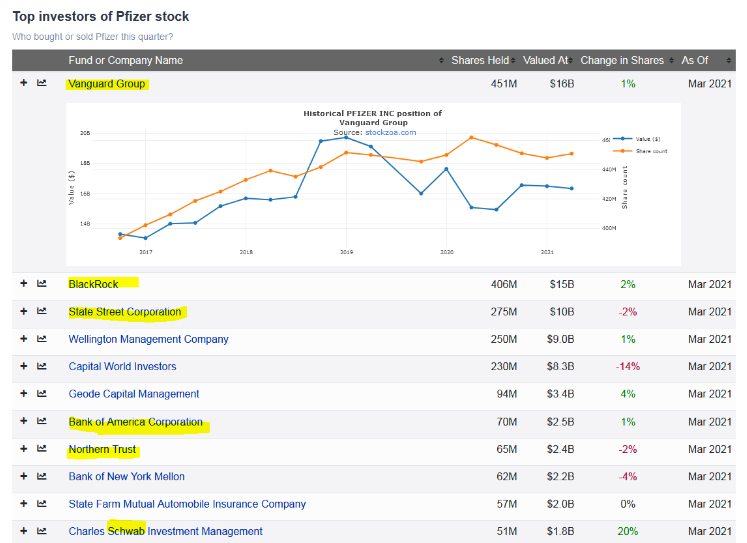Select the $9.0B value for Wellington Management
747x543 pixels.
pos(560,339)
